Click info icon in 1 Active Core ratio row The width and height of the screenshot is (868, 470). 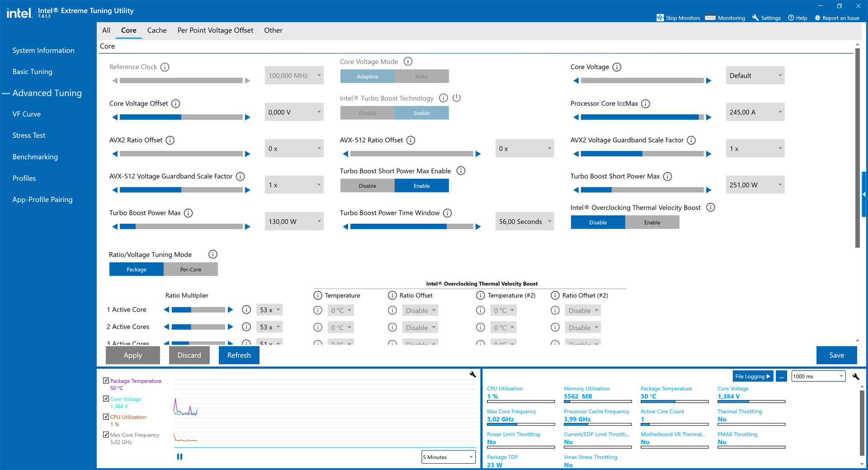(246, 310)
